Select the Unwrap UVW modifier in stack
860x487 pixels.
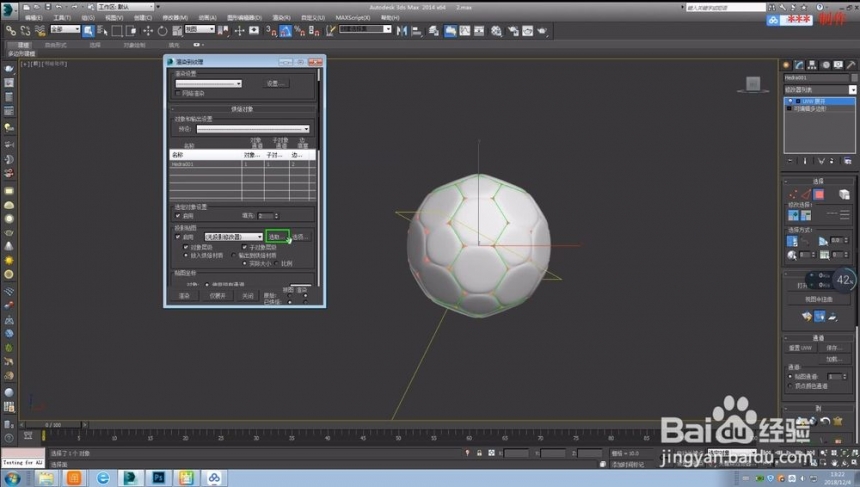click(x=819, y=101)
